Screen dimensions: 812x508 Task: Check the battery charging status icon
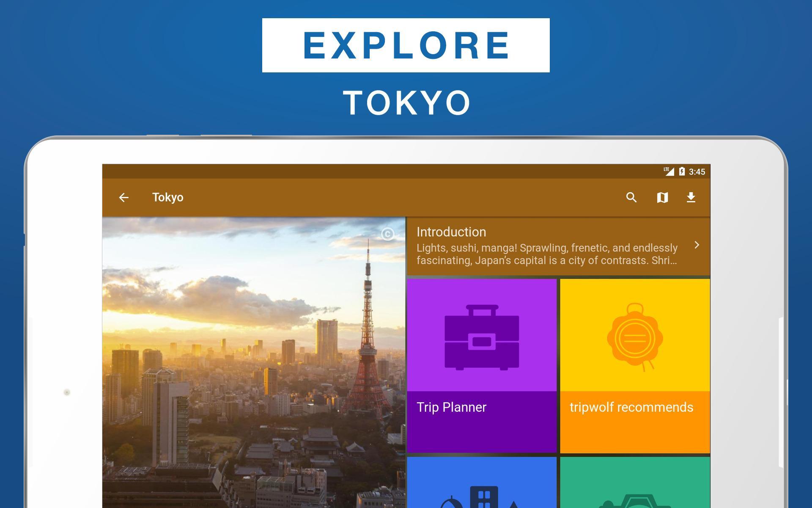pos(682,171)
